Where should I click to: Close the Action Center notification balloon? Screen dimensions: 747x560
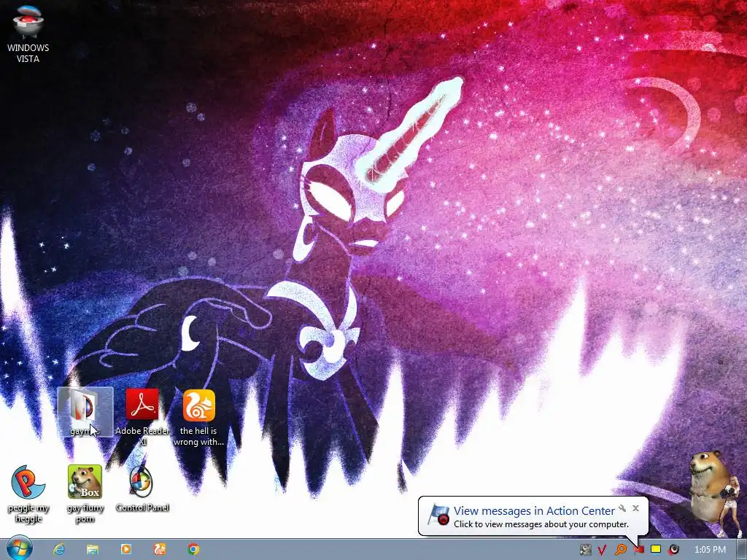coord(635,508)
